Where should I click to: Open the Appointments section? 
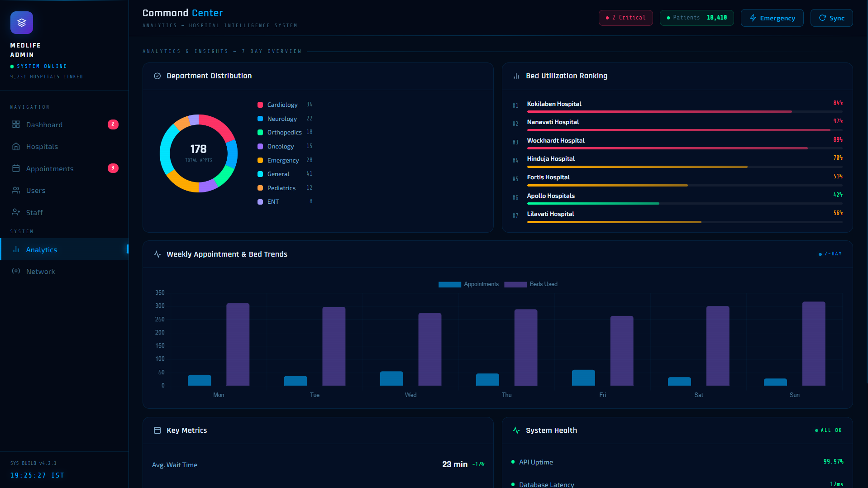pos(64,168)
